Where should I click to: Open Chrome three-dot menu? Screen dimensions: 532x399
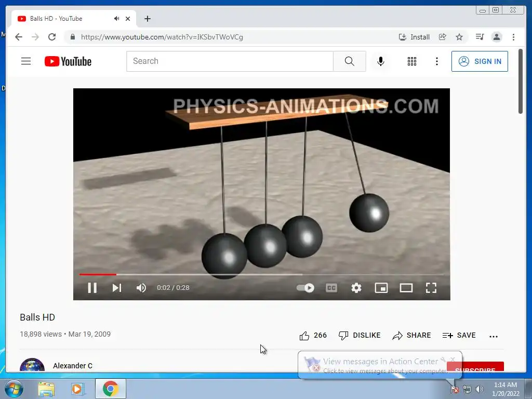(x=513, y=37)
